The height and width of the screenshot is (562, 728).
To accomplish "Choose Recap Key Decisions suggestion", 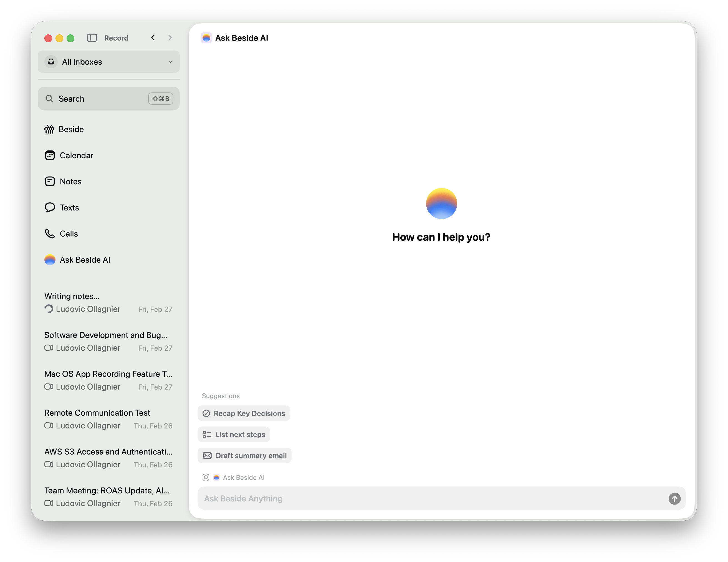I will (x=244, y=413).
